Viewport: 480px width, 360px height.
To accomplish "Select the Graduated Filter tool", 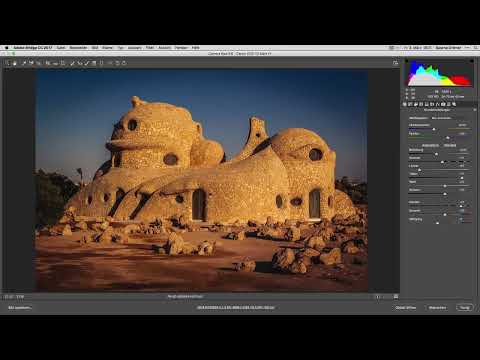I will 94,63.
